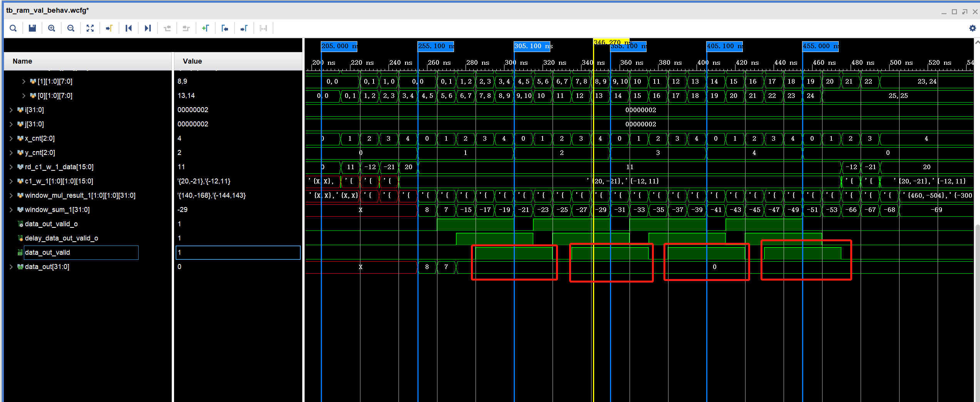The image size is (980, 402).
Task: Click the Name column header
Action: click(88, 61)
